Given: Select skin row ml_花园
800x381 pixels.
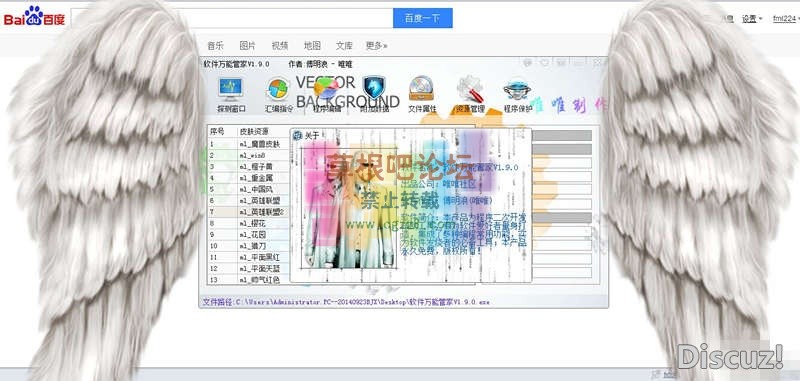Looking at the screenshot, I should click(x=249, y=235).
